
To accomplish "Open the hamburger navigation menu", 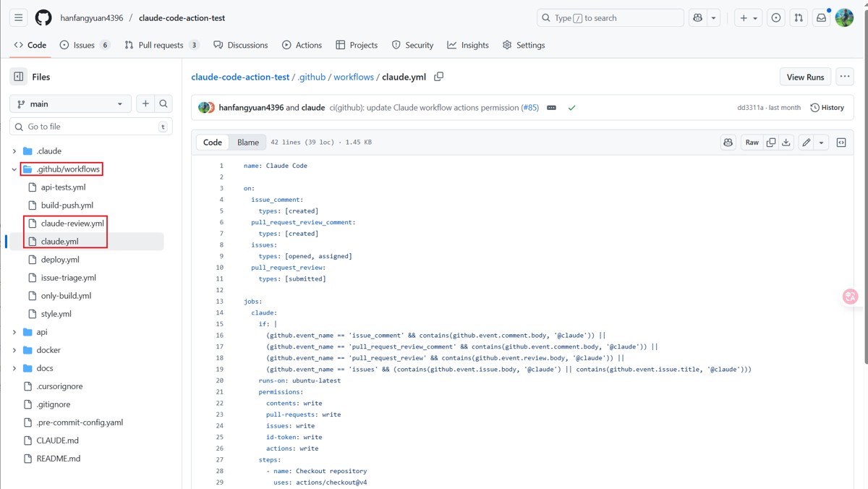I will [x=19, y=17].
